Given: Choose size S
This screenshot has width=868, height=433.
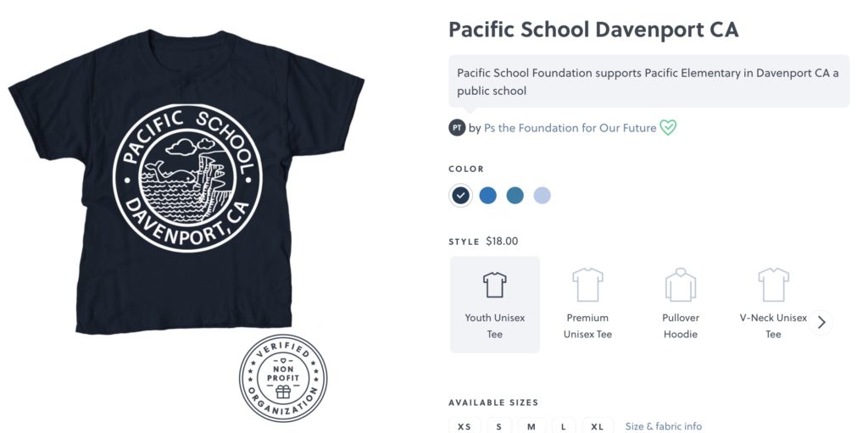Looking at the screenshot, I should coord(499,425).
